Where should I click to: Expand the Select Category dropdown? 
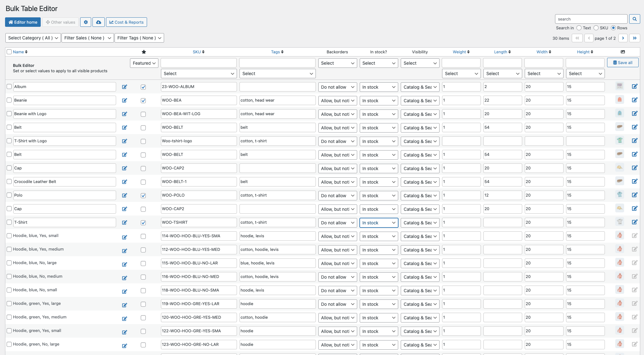coord(33,38)
